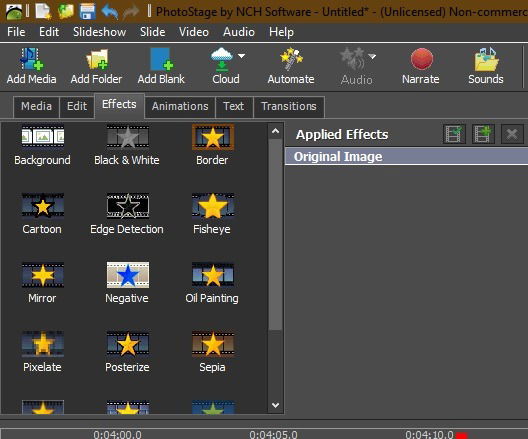Click the Add Folder icon

pyautogui.click(x=96, y=66)
